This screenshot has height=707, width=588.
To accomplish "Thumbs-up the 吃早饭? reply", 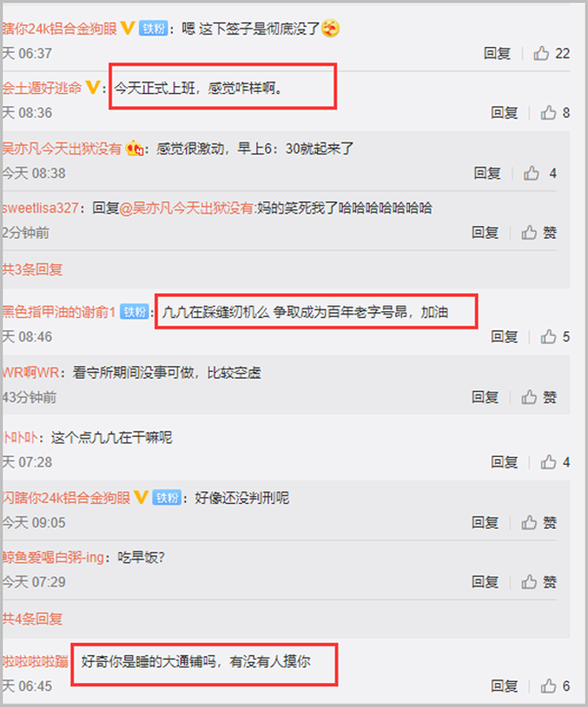I will (529, 582).
